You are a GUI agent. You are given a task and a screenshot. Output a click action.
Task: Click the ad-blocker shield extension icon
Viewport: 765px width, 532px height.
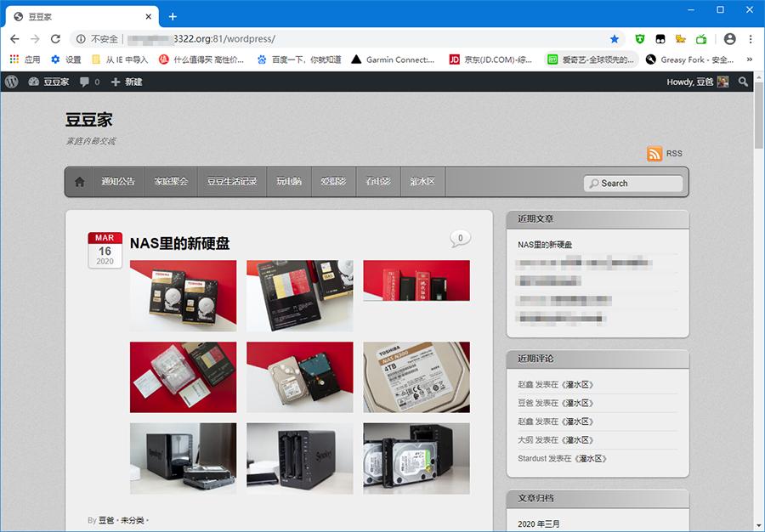click(x=640, y=38)
